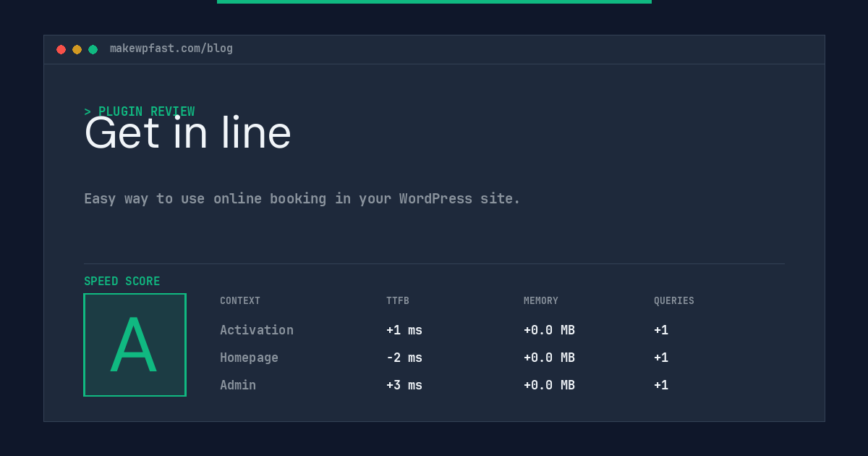This screenshot has height=456, width=868.
Task: Click the green maximize window dot
Action: 93,49
